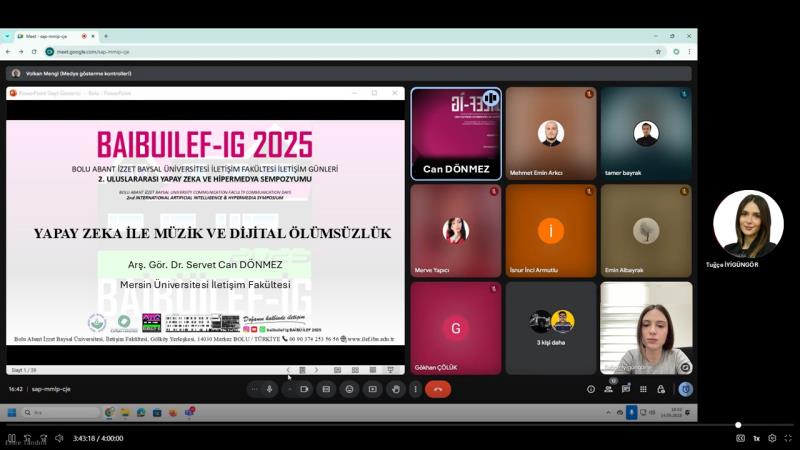Expand camera video settings arrow

pos(289,389)
